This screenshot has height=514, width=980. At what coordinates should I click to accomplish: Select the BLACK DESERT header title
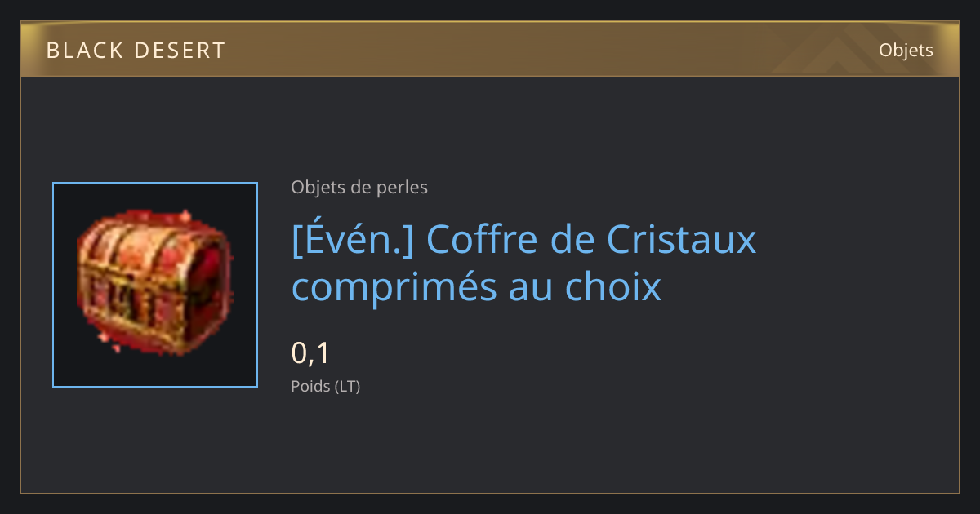pyautogui.click(x=136, y=51)
